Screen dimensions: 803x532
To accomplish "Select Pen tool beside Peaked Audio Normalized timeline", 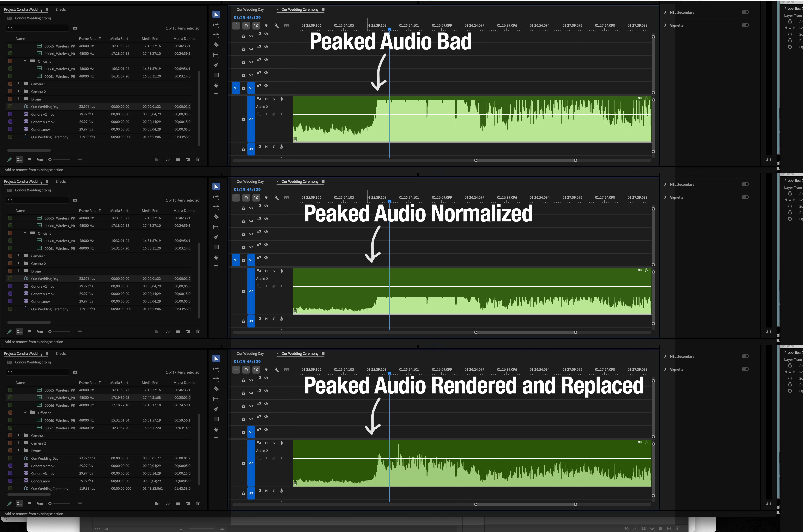I will click(216, 237).
